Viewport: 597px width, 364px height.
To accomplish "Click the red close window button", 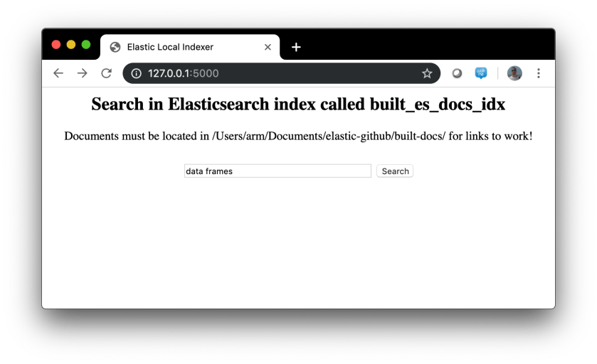I will 56,45.
